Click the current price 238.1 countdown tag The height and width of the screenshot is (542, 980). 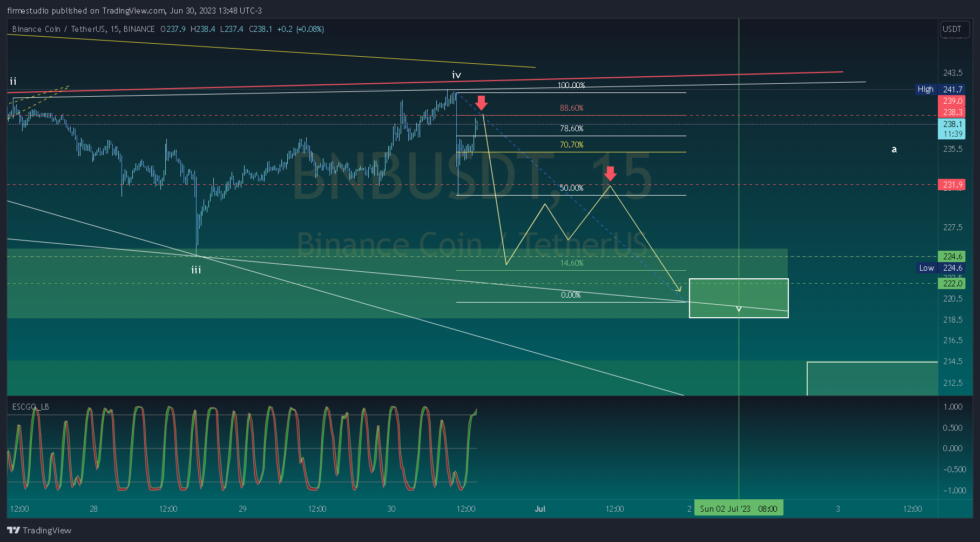(x=952, y=129)
